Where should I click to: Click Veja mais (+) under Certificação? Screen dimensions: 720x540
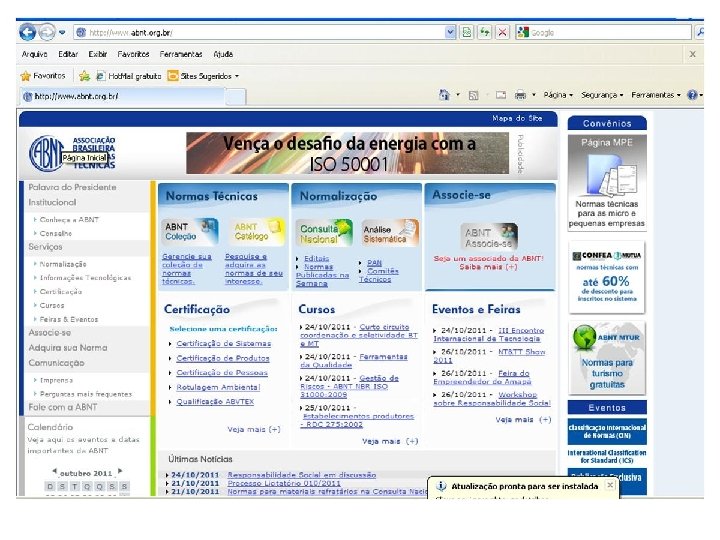pyautogui.click(x=254, y=429)
